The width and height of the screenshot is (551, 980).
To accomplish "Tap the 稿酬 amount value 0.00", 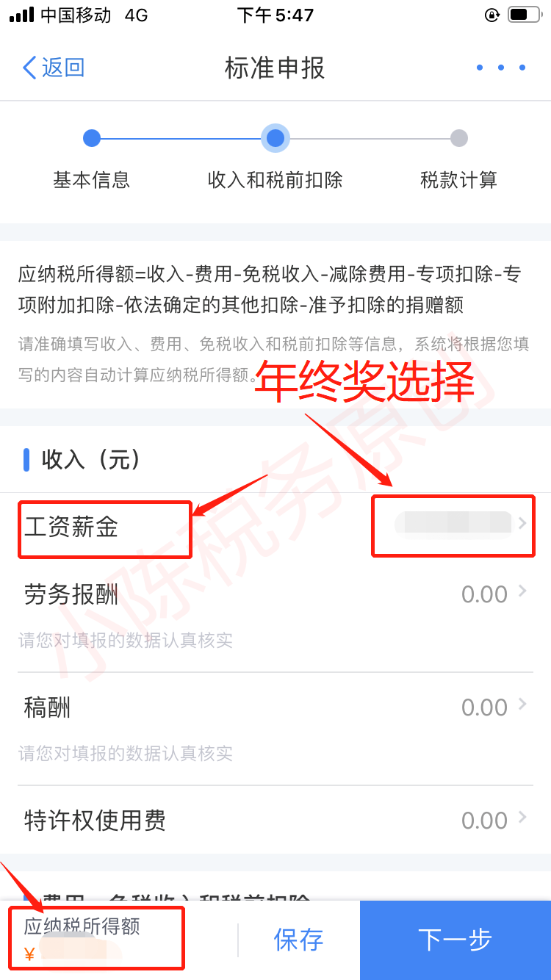I will 484,707.
